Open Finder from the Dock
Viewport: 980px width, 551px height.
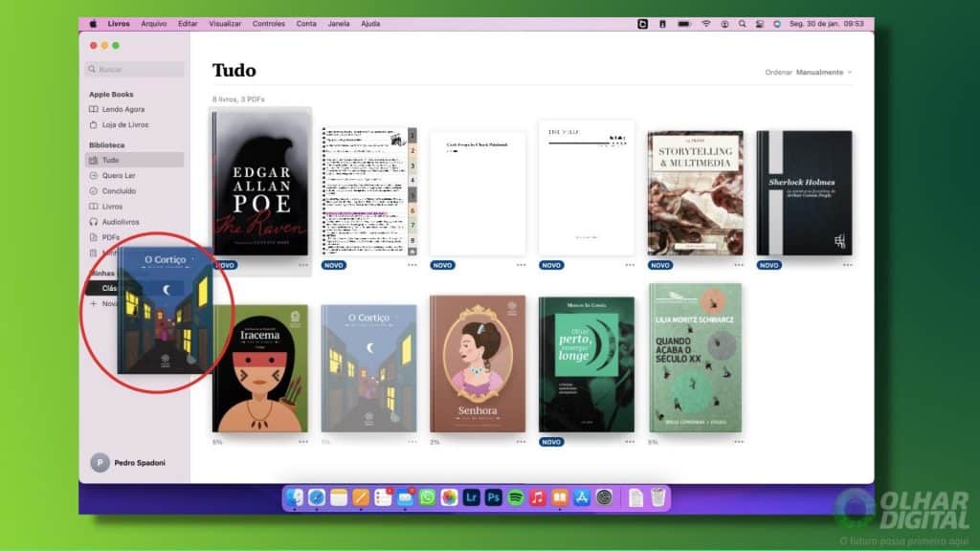[x=295, y=497]
